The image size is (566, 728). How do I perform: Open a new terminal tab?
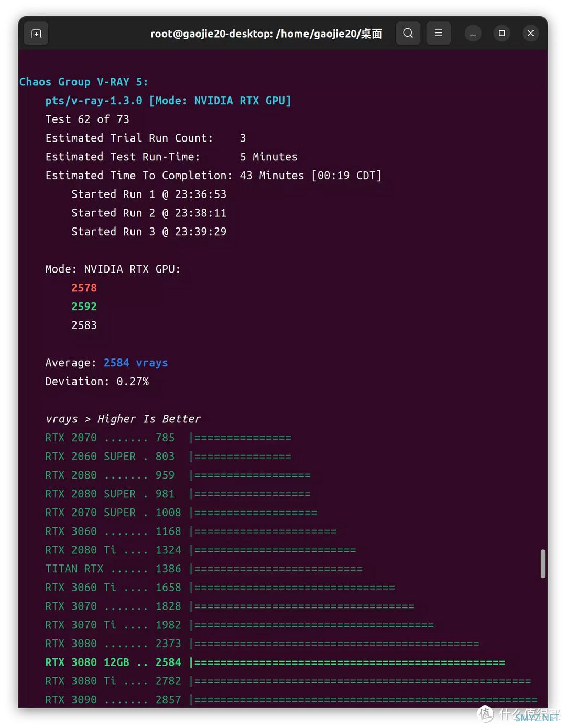tap(36, 34)
